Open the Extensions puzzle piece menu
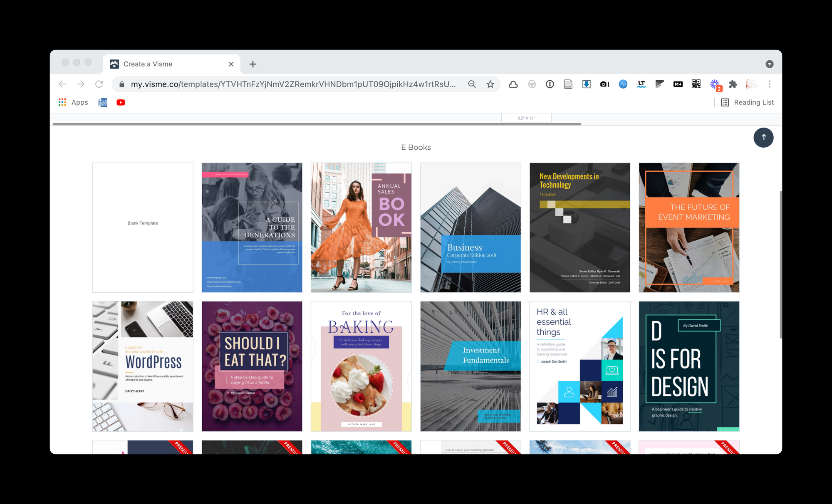 (733, 84)
